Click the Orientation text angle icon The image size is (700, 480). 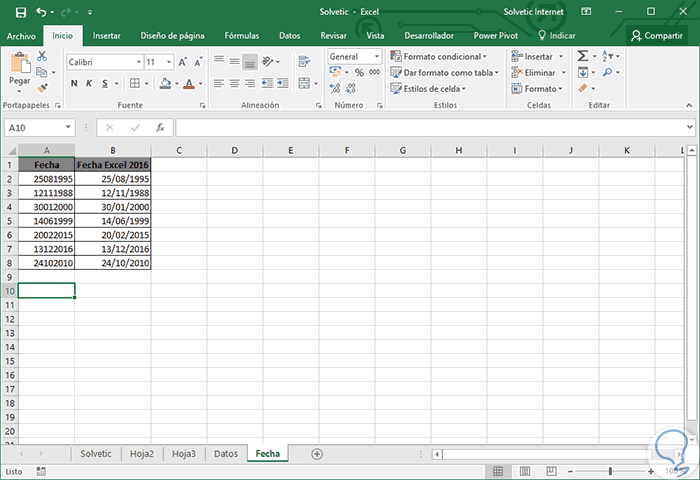268,61
